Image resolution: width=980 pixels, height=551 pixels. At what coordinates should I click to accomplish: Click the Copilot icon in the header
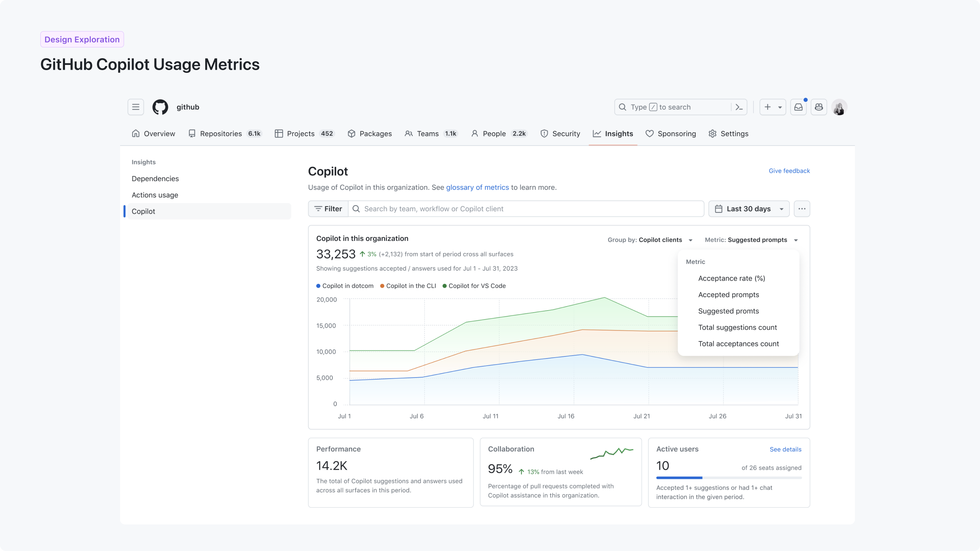coord(819,107)
